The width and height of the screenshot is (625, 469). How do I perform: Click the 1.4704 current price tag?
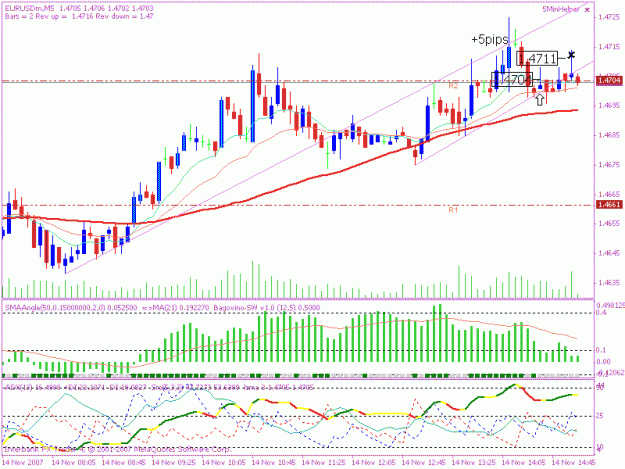(609, 81)
